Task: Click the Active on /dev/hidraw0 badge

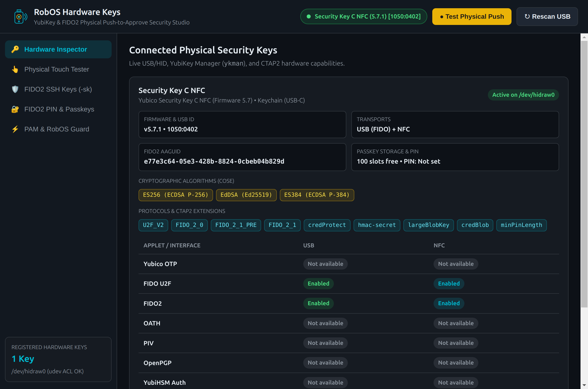Action: [x=523, y=95]
